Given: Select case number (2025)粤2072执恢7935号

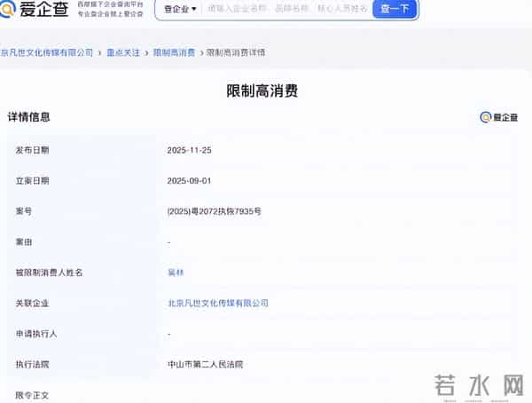Looking at the screenshot, I should (x=215, y=211).
